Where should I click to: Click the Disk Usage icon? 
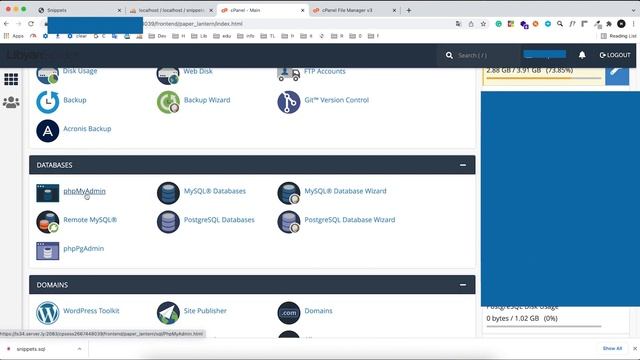(47, 76)
